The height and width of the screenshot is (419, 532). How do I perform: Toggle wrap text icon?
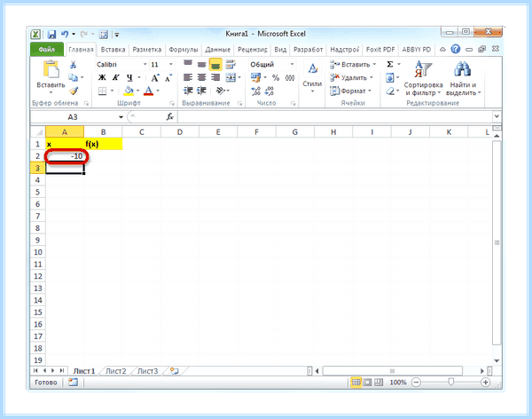click(x=231, y=64)
